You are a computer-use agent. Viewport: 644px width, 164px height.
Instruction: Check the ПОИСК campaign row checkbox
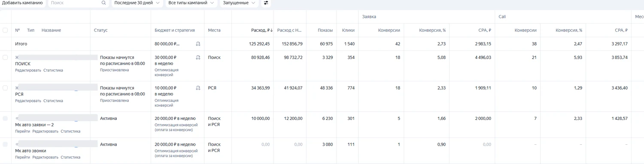(5, 57)
